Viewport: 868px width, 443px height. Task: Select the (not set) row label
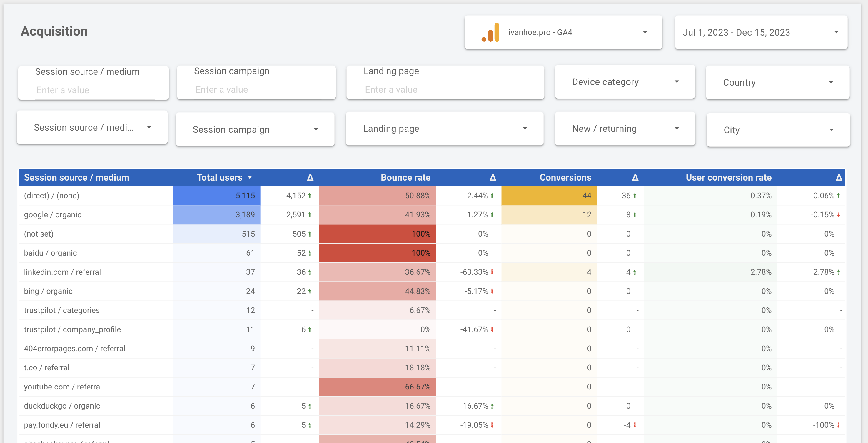[39, 234]
